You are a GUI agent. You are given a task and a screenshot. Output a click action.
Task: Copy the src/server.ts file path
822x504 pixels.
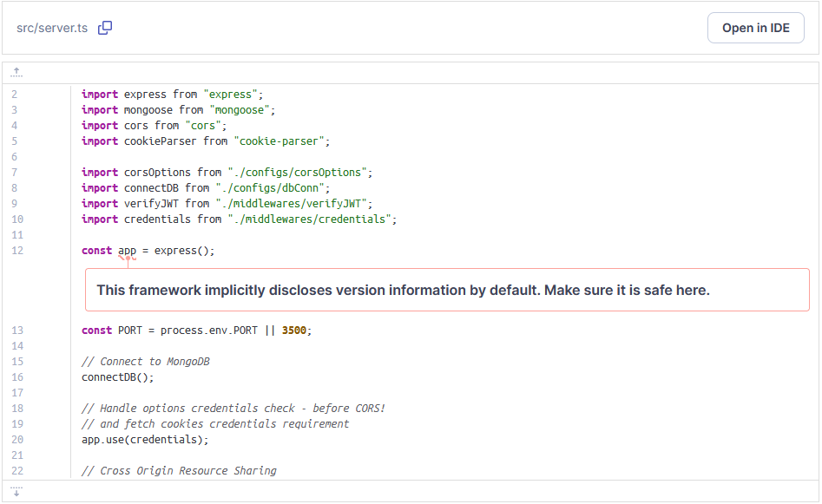[105, 28]
